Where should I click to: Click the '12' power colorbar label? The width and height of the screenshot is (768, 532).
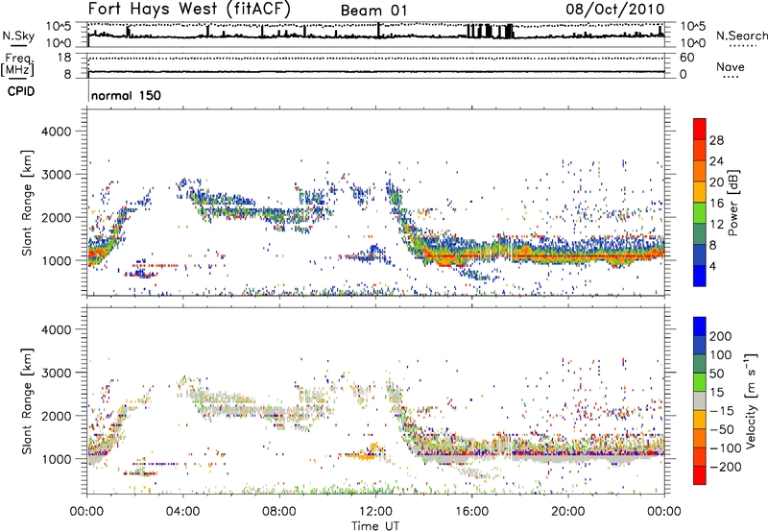click(x=716, y=225)
